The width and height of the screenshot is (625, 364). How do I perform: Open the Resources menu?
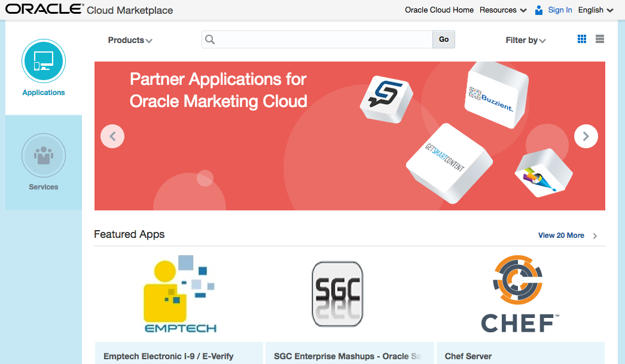pyautogui.click(x=503, y=10)
